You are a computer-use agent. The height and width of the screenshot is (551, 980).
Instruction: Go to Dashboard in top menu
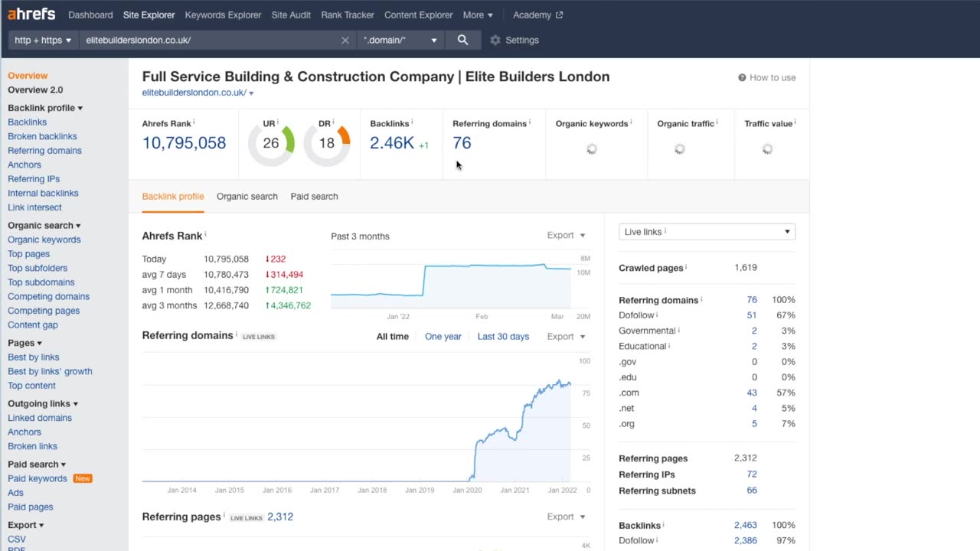click(90, 15)
